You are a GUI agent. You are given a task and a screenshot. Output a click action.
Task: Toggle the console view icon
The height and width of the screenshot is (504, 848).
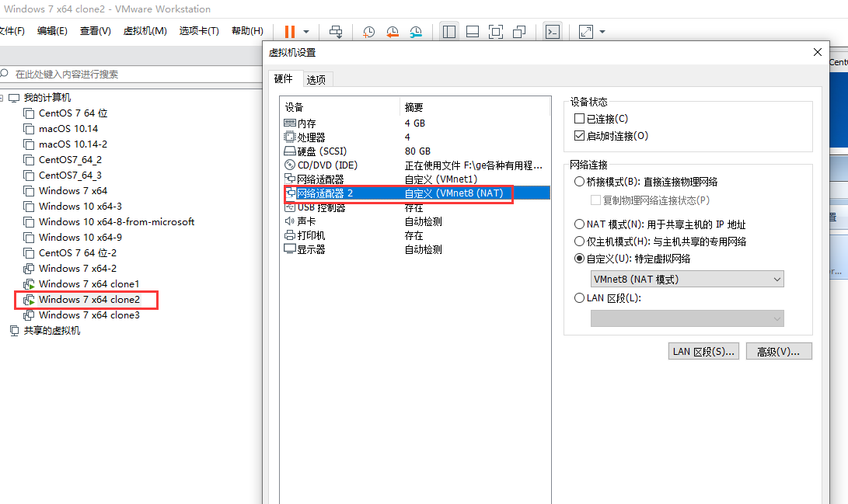(552, 32)
